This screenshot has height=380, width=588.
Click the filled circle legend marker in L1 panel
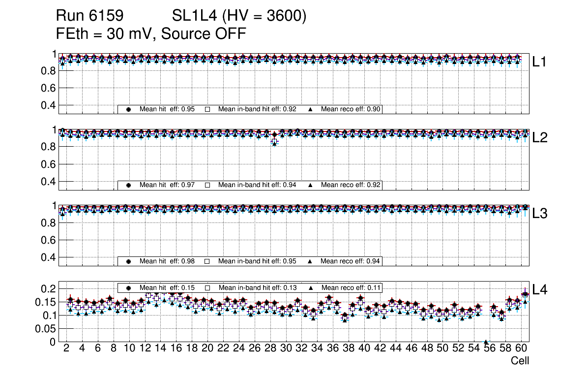[x=128, y=110]
